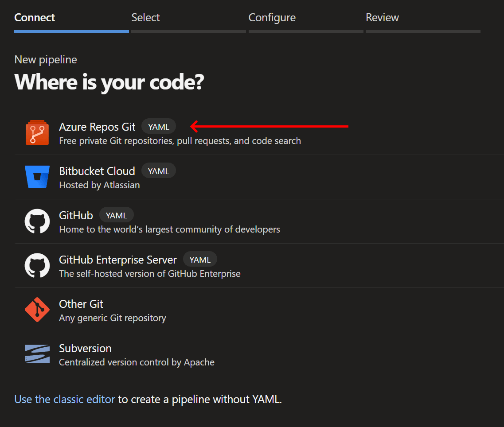Open the classic editor link
This screenshot has width=504, height=427.
[64, 399]
